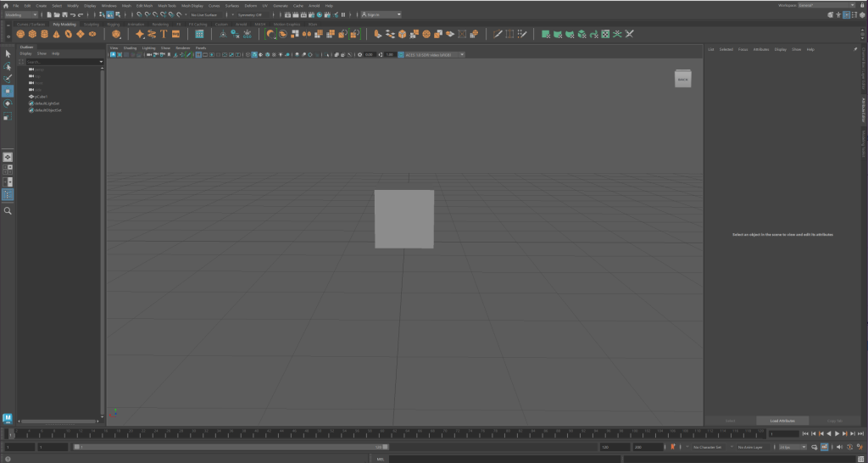Click the polygon text tool icon
The width and height of the screenshot is (868, 463).
(163, 34)
